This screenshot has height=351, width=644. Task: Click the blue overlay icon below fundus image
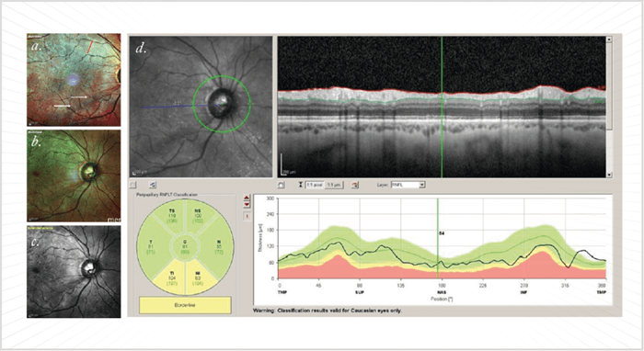(x=153, y=185)
